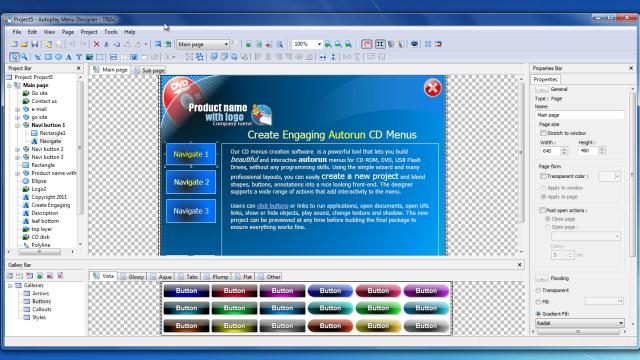
Task: Select the bold A Text tool
Action: (x=69, y=57)
